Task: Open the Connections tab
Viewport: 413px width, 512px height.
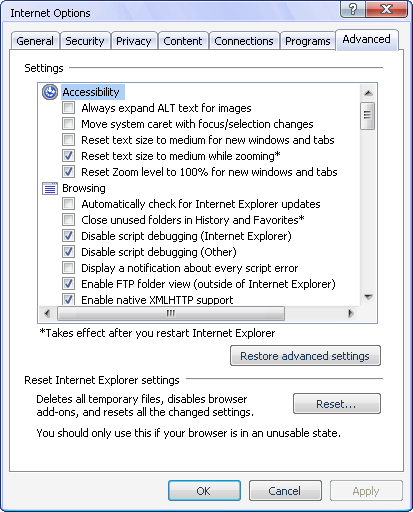Action: (244, 41)
